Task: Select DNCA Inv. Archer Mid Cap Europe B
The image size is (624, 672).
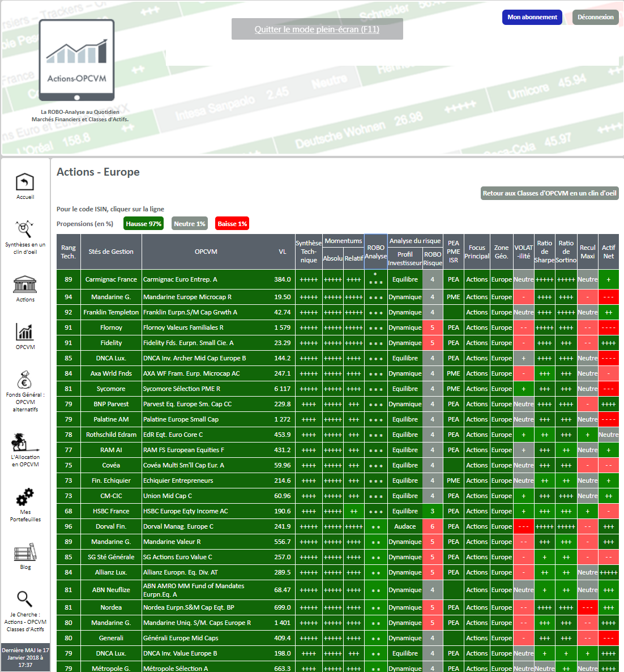Action: click(337, 358)
